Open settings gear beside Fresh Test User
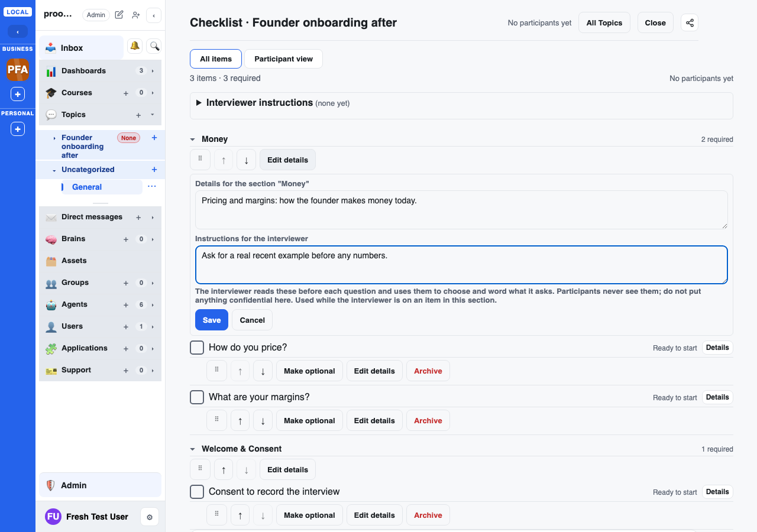The height and width of the screenshot is (532, 757). tap(150, 517)
